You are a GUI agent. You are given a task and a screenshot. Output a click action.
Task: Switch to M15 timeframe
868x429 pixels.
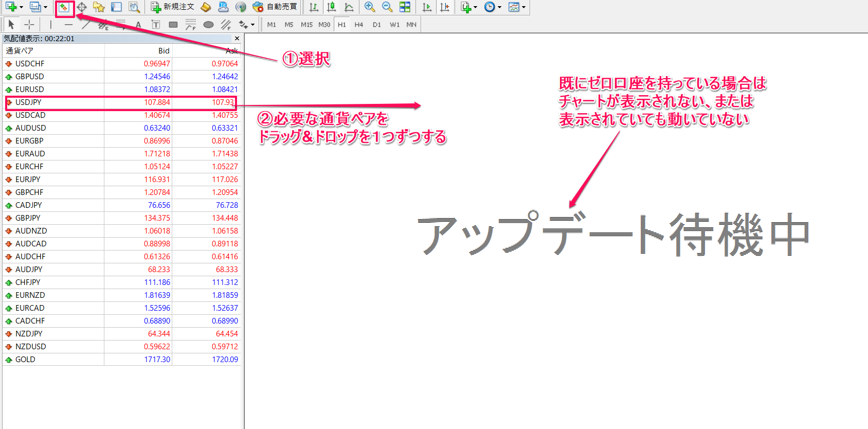(x=306, y=25)
